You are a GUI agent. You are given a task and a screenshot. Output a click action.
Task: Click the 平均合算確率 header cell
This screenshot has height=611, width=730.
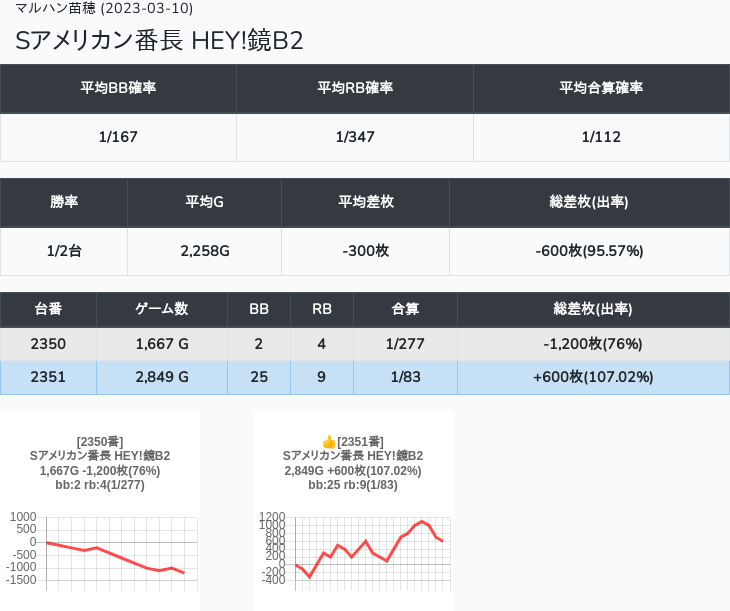pos(601,88)
